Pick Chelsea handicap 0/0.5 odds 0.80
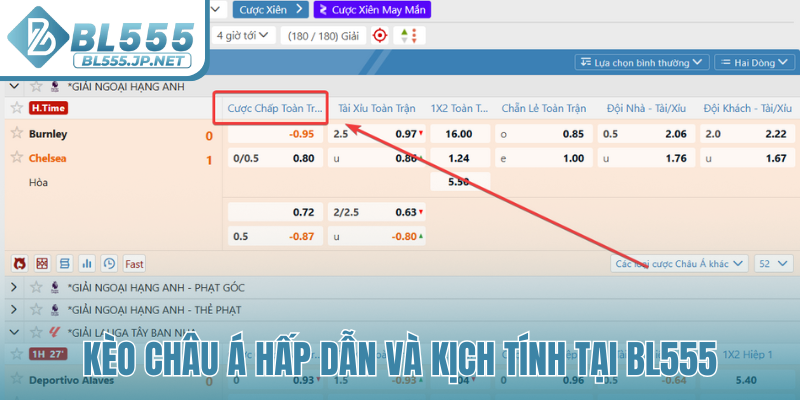Viewport: 800px width, 400px height. coord(276,158)
